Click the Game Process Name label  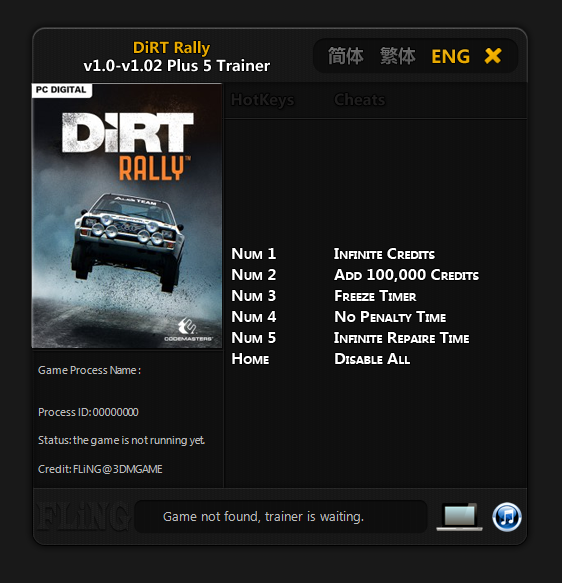click(89, 370)
